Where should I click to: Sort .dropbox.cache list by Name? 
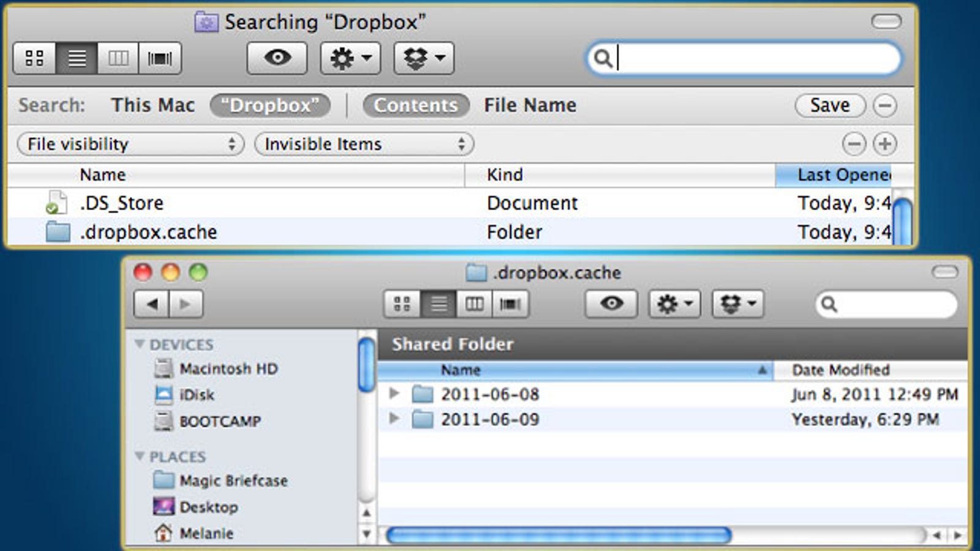(576, 370)
